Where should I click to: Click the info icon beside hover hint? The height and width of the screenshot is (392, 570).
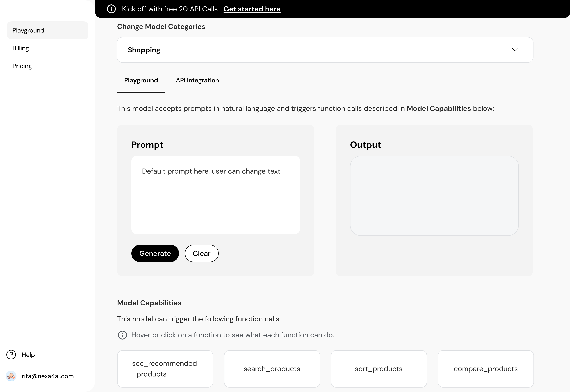[x=122, y=335]
